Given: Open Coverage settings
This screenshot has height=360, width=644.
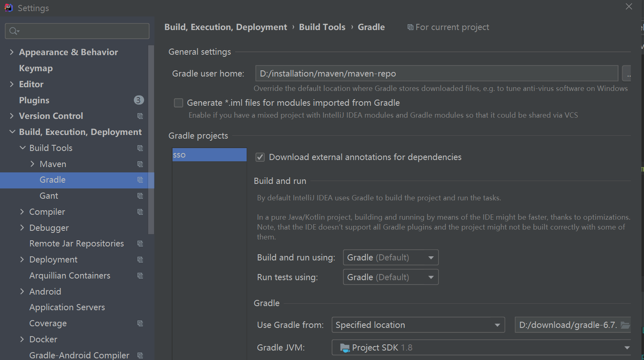Looking at the screenshot, I should point(48,323).
